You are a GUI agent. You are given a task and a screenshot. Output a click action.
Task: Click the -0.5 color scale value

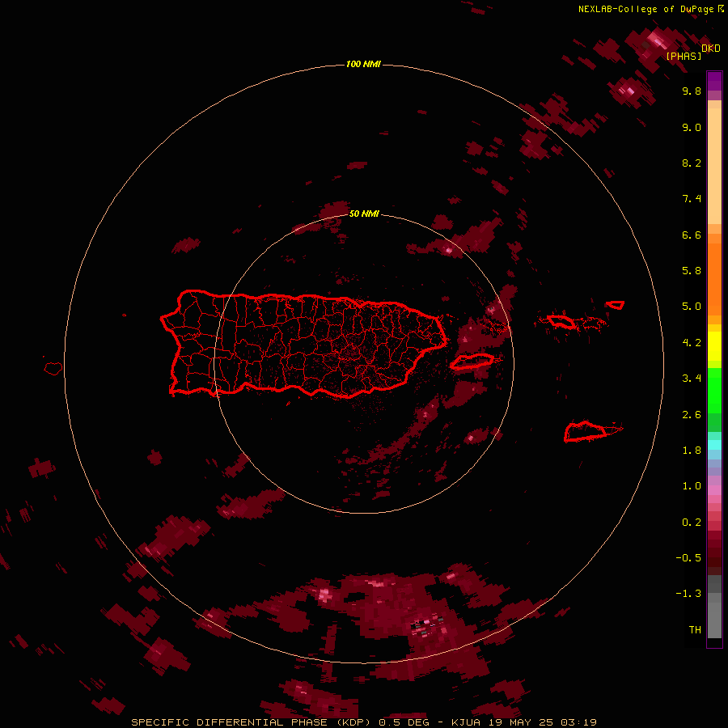[688, 558]
